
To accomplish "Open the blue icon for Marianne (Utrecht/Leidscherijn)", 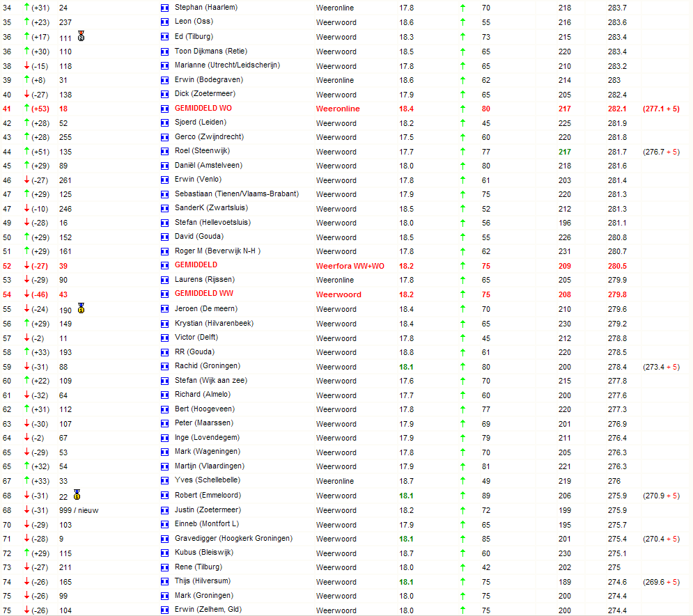I will coord(164,66).
